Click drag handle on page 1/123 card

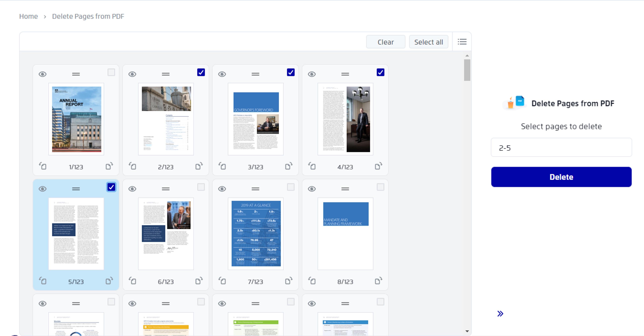pos(76,74)
